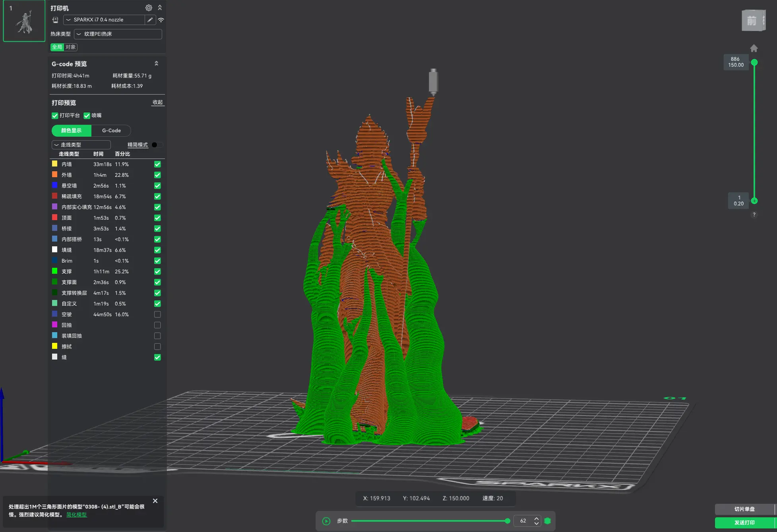Open the 纹理PEI热床 bed type dropdown
Viewport: 777px width, 532px height.
pyautogui.click(x=118, y=34)
